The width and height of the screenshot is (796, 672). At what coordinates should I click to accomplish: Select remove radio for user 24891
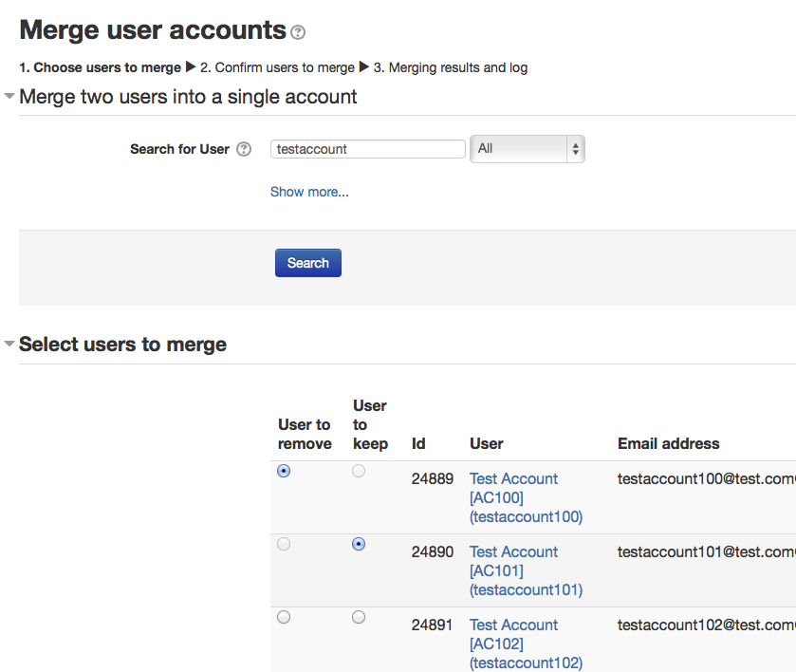(x=284, y=617)
